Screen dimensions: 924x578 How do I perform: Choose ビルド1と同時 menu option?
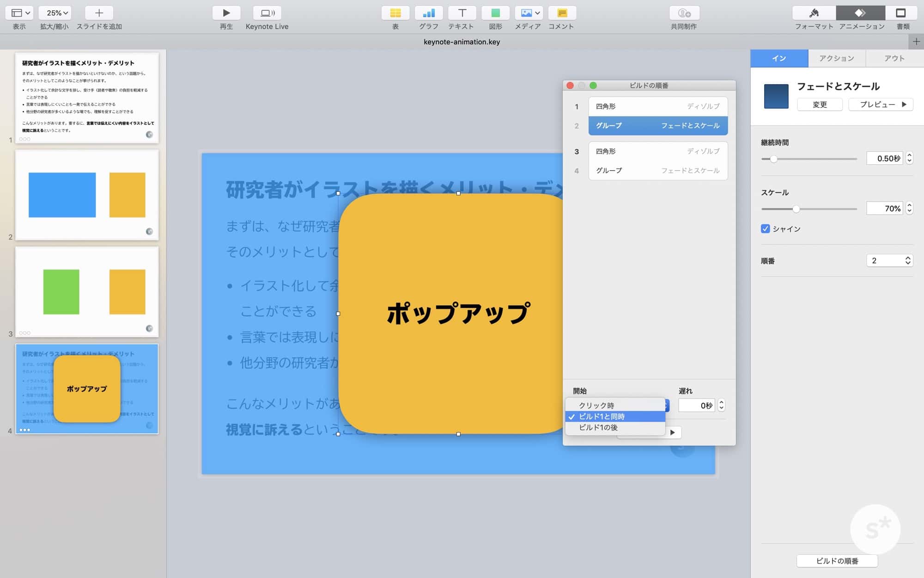click(615, 417)
